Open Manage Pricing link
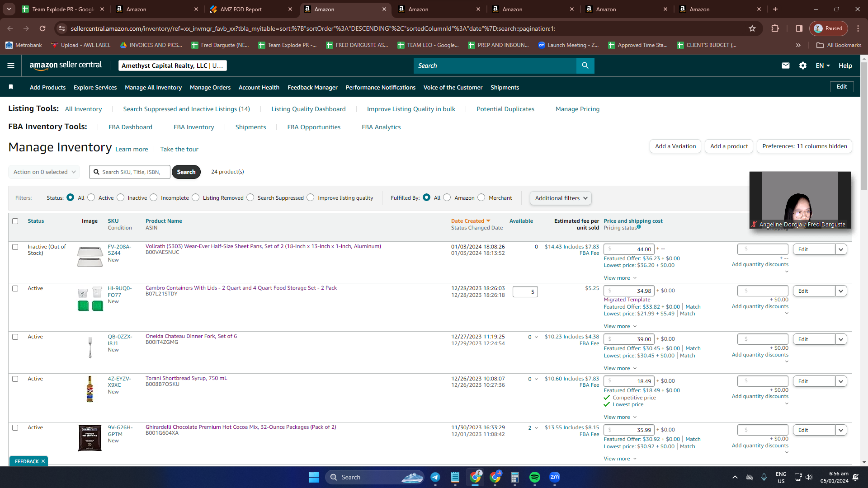 pyautogui.click(x=577, y=109)
